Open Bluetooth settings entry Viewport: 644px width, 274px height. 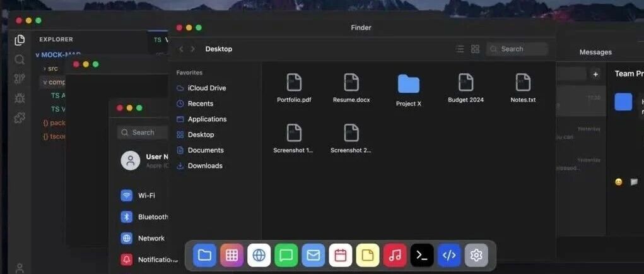pos(153,217)
